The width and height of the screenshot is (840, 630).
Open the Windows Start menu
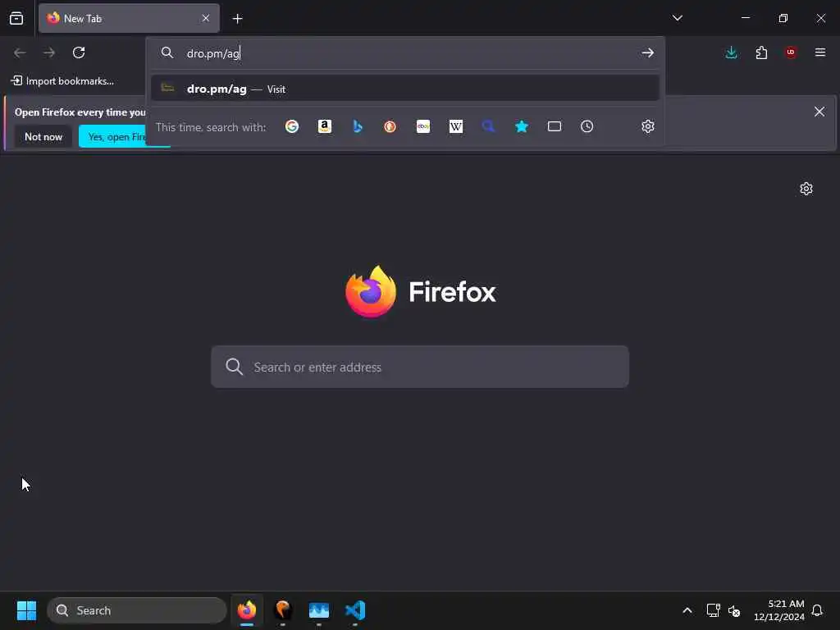(x=26, y=610)
